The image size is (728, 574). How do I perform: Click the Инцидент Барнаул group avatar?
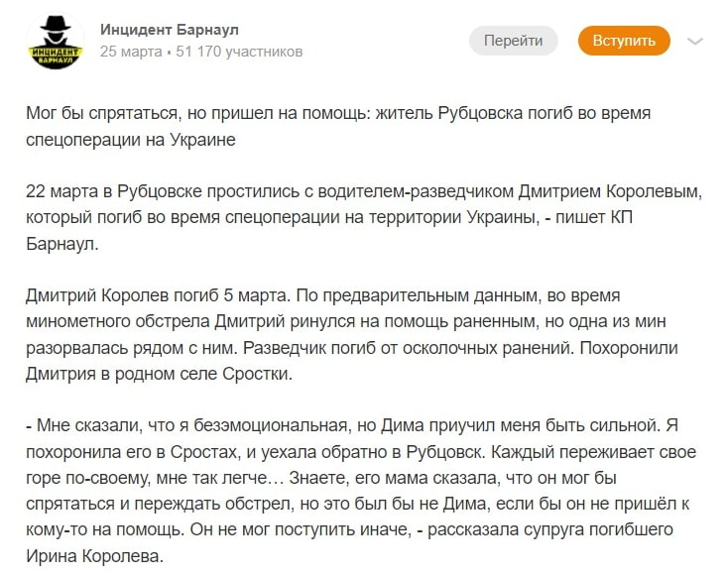click(55, 41)
